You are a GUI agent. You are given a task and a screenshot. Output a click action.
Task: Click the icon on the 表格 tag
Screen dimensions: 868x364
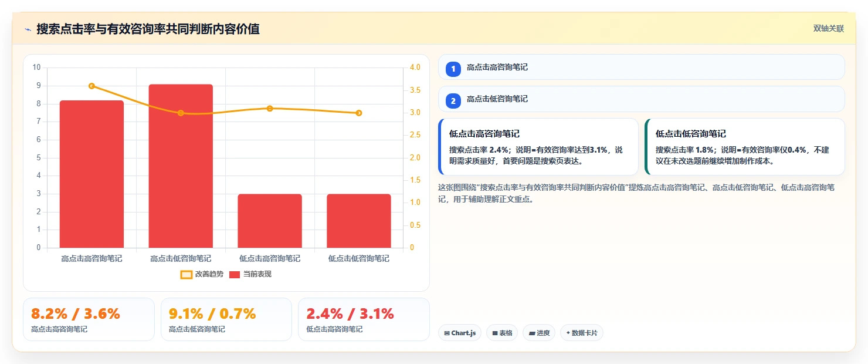(x=495, y=333)
